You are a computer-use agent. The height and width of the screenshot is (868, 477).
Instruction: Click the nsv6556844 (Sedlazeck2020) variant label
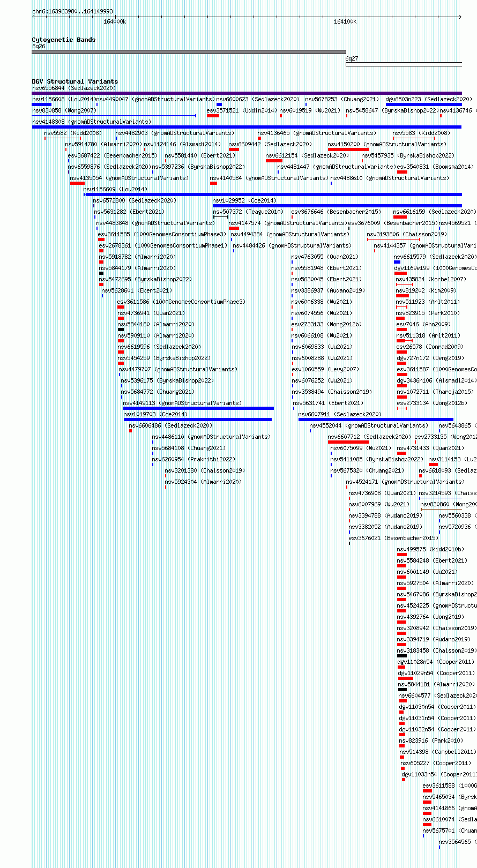point(73,88)
